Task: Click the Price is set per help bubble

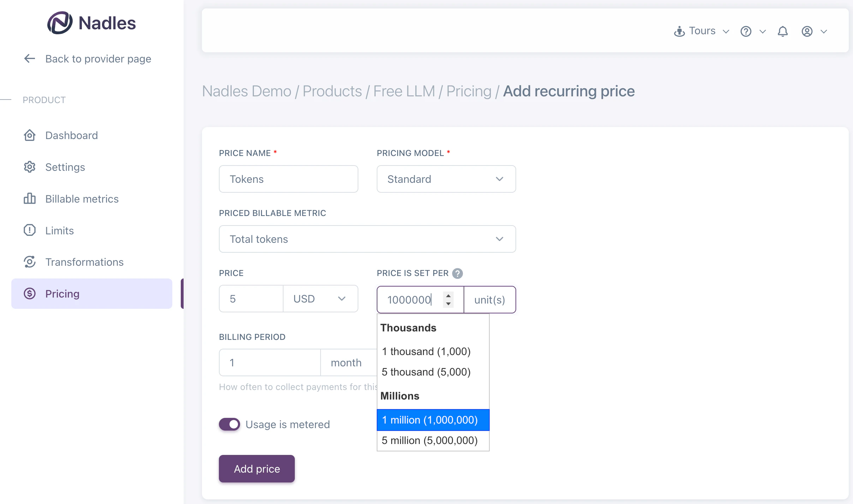Action: point(457,273)
